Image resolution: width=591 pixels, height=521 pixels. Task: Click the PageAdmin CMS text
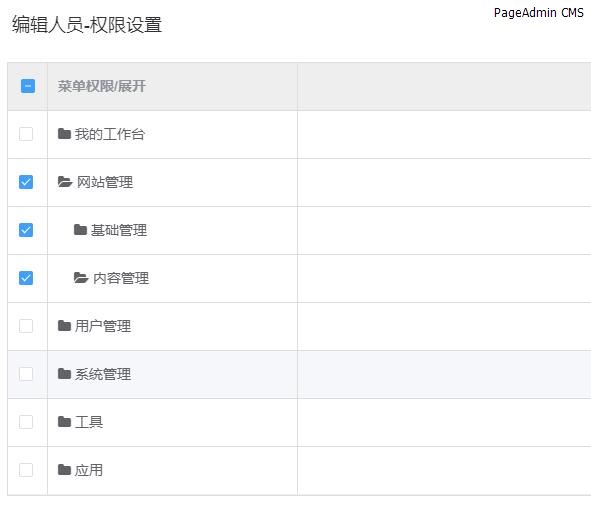click(539, 13)
